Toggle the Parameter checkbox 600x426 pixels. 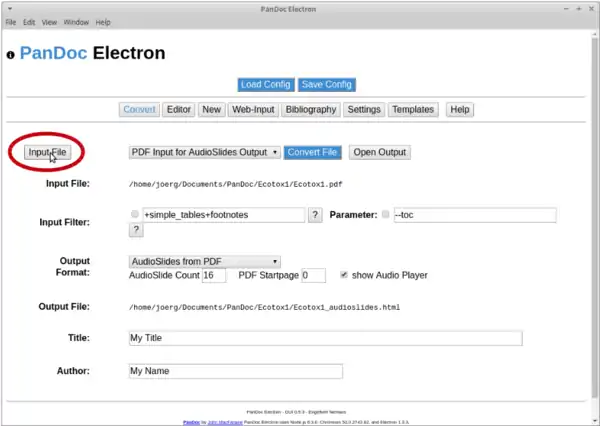coord(386,215)
